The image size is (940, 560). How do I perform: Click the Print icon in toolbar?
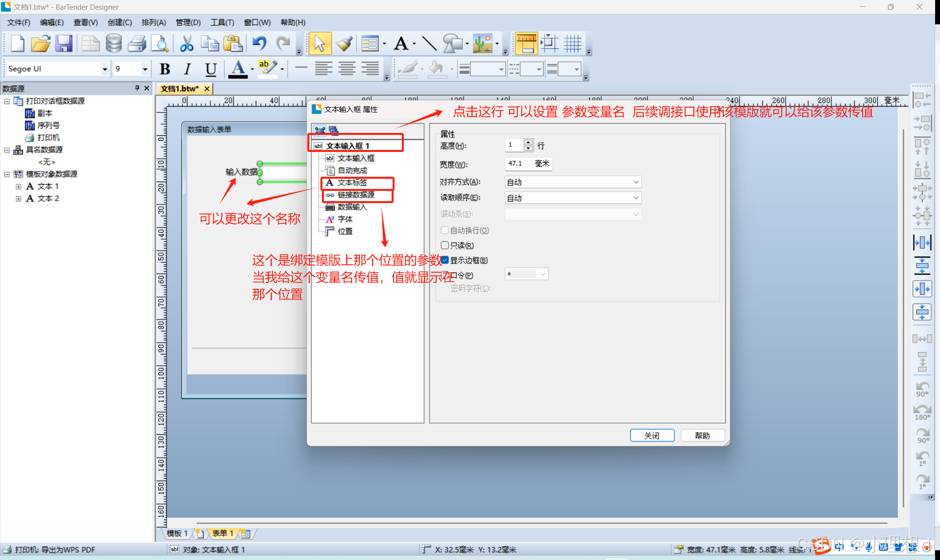pyautogui.click(x=137, y=44)
